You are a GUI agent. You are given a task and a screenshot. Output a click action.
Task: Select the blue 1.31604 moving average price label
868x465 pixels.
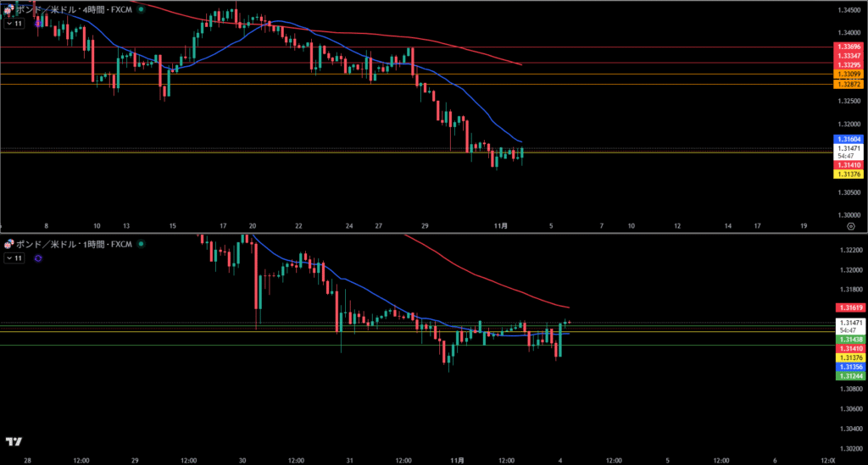point(849,139)
